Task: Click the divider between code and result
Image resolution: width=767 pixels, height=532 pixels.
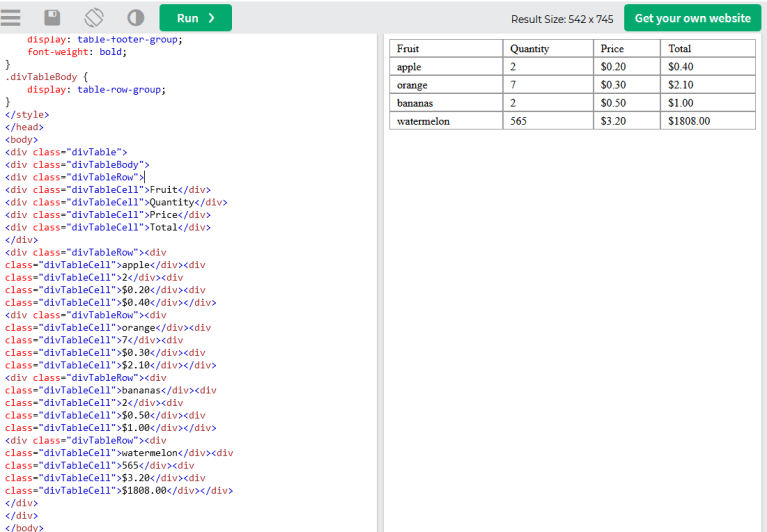Action: pos(380,283)
